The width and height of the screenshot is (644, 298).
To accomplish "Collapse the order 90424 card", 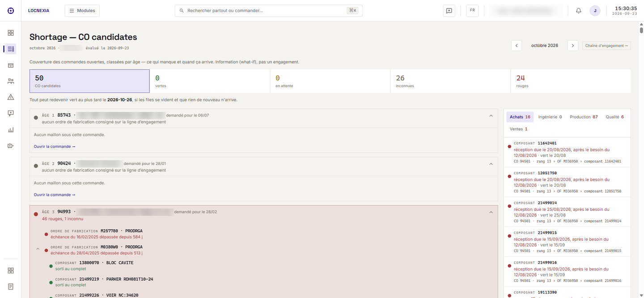I will coord(491,164).
